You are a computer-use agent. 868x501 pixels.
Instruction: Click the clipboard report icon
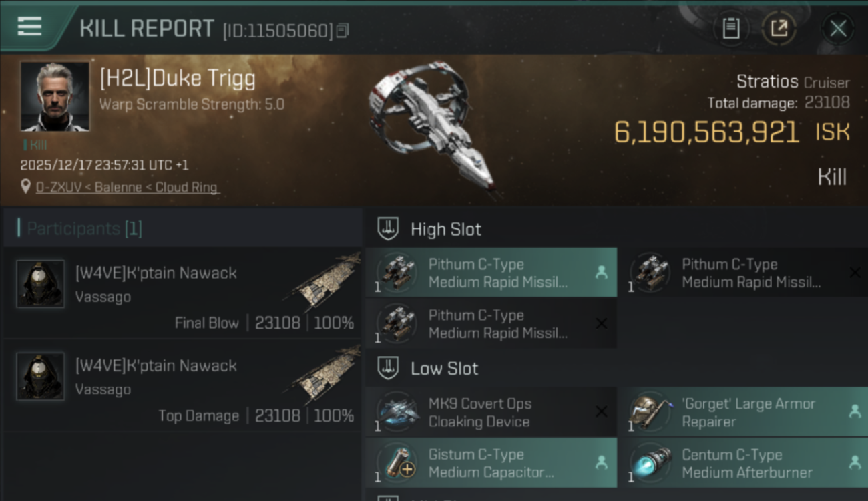pyautogui.click(x=731, y=29)
